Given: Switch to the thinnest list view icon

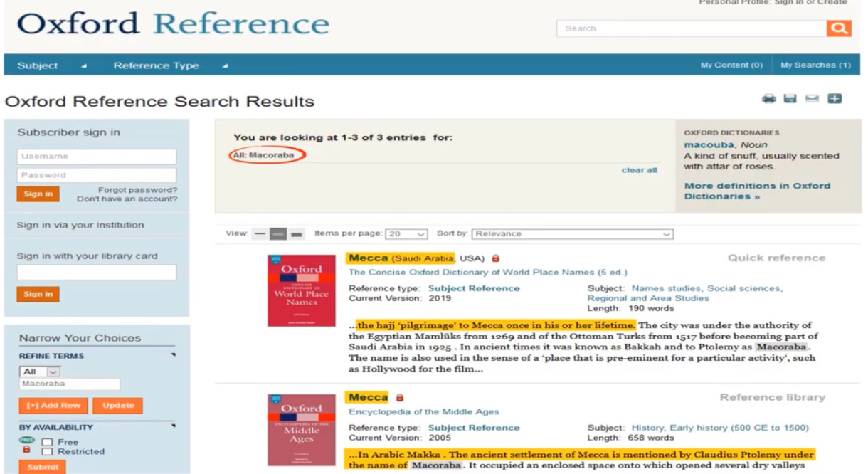Looking at the screenshot, I should pyautogui.click(x=260, y=234).
